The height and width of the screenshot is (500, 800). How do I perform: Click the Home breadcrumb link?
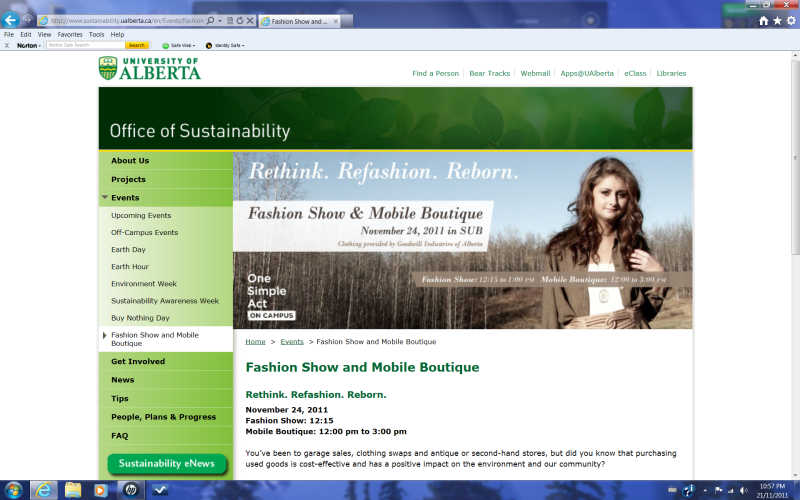pyautogui.click(x=255, y=342)
